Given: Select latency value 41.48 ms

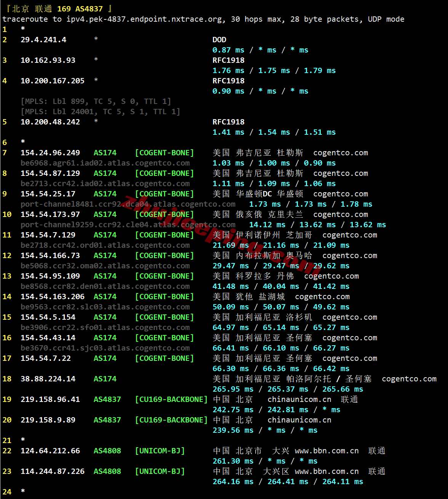Looking at the screenshot, I should click(231, 286).
